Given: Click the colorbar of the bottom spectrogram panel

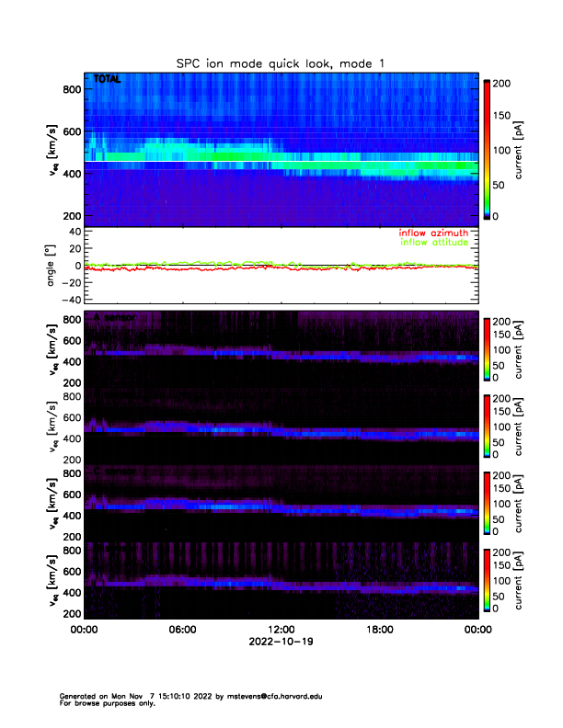Looking at the screenshot, I should click(x=486, y=580).
